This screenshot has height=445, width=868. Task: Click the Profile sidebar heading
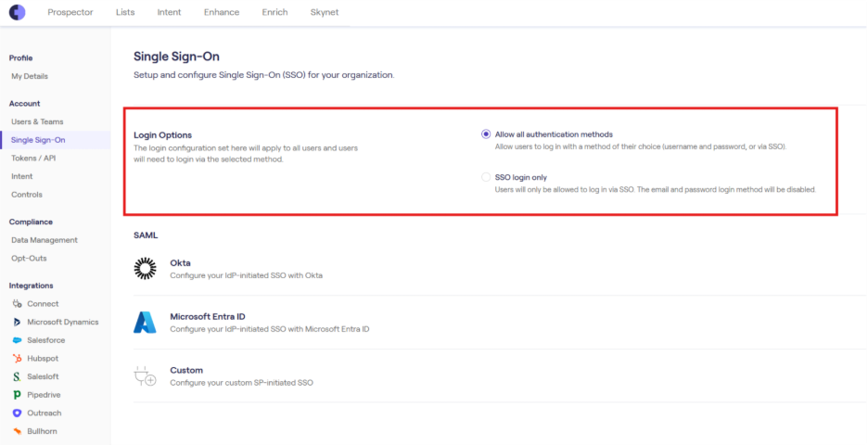21,58
